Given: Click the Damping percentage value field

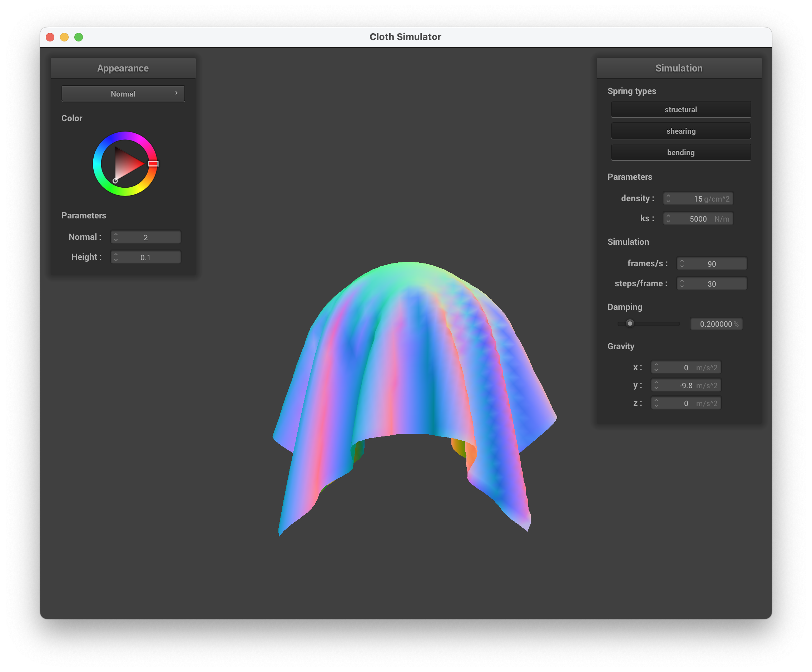Looking at the screenshot, I should pyautogui.click(x=716, y=324).
